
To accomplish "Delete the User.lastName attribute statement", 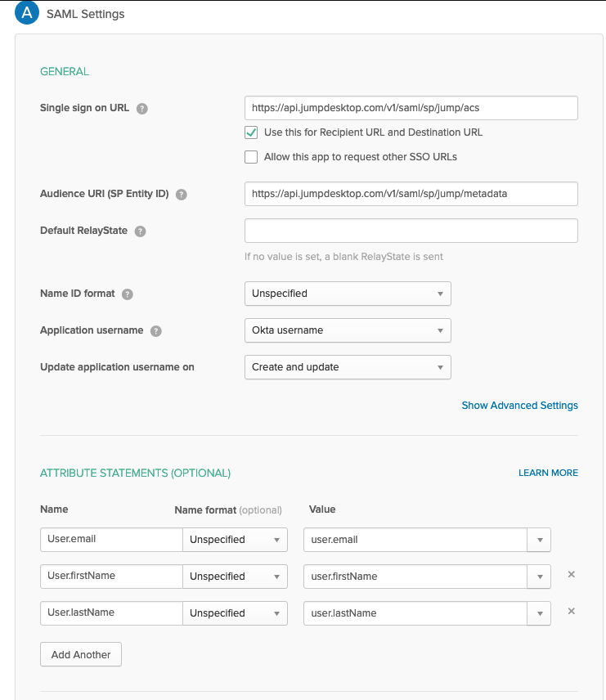I will click(571, 611).
